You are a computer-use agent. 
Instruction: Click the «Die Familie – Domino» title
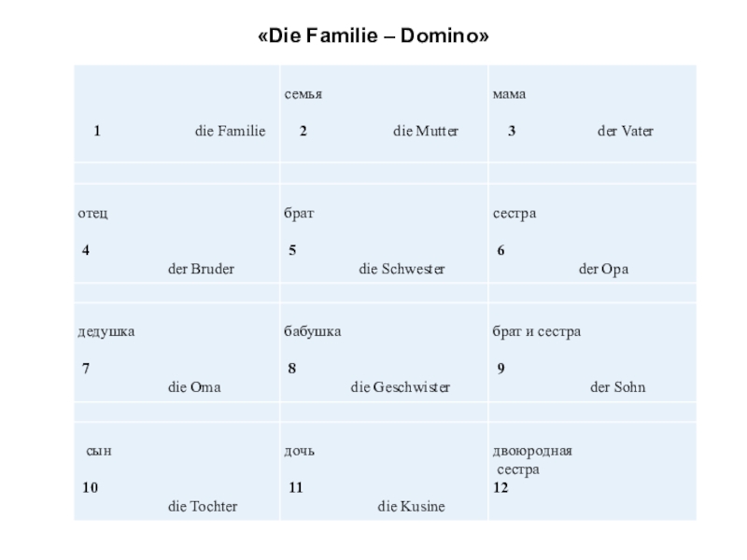coord(373,36)
